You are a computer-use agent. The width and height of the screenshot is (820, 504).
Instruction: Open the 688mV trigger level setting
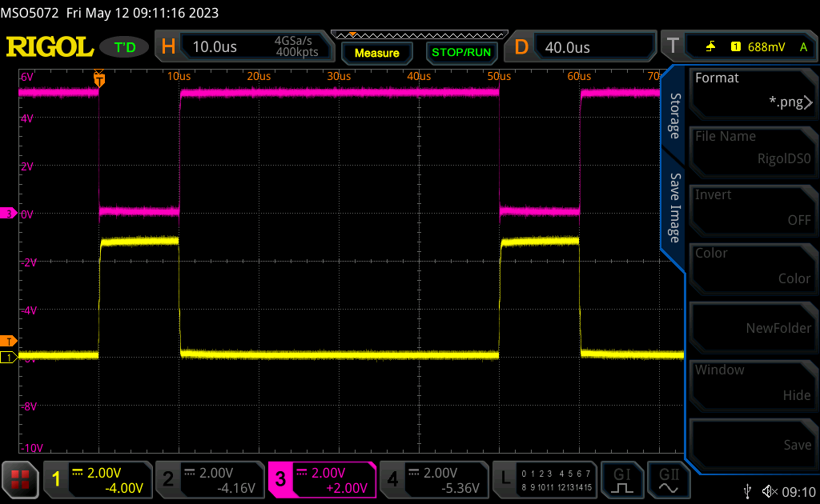[x=766, y=47]
